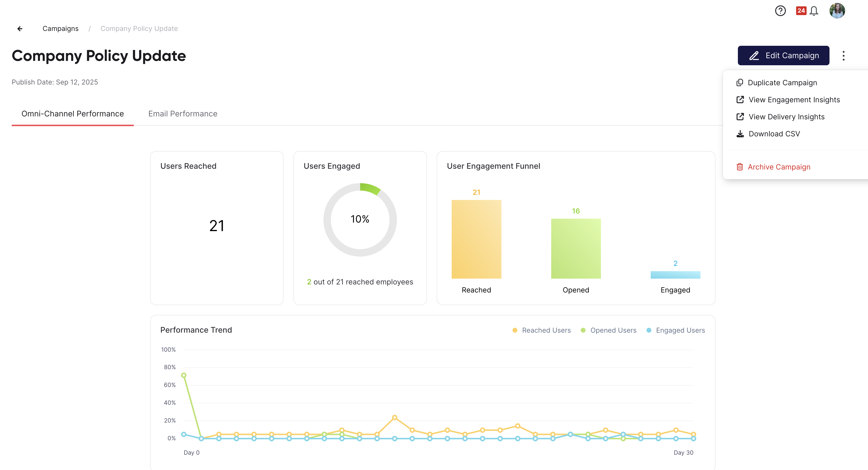Image resolution: width=868 pixels, height=470 pixels.
Task: Click the Edit Campaign button
Action: point(783,56)
